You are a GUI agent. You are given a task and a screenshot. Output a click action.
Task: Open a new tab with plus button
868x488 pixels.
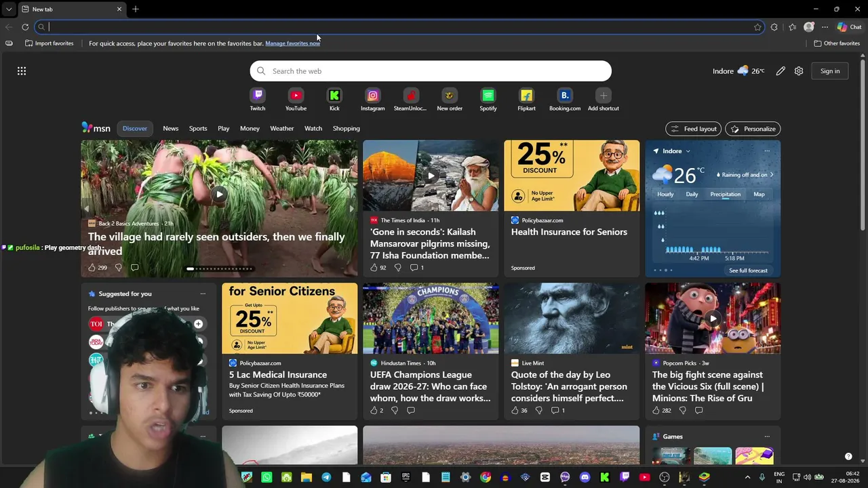pyautogui.click(x=136, y=9)
